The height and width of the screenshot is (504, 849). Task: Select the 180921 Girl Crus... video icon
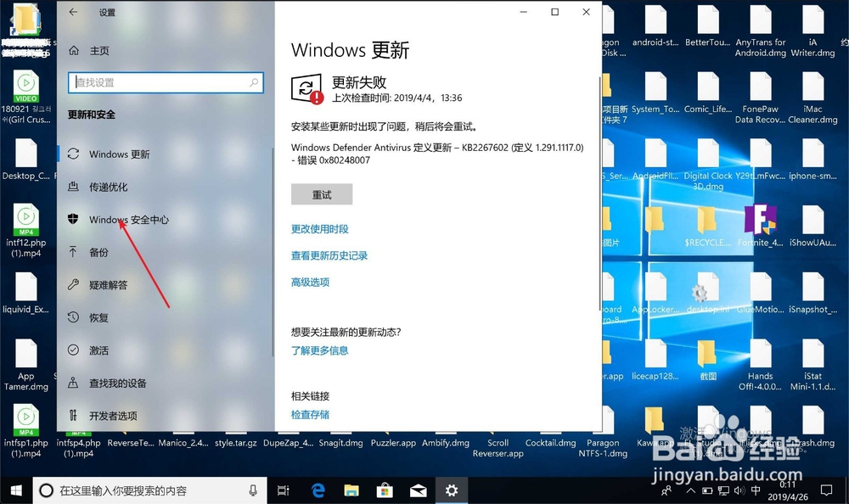coord(26,98)
